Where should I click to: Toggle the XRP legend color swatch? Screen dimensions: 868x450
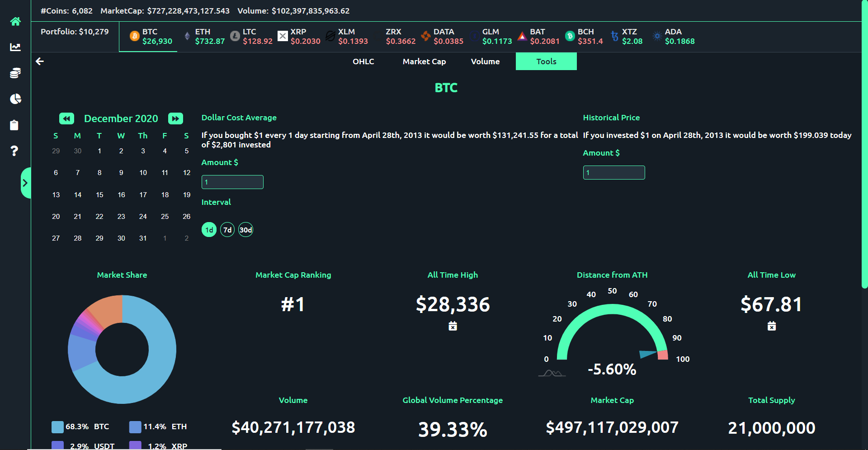click(135, 445)
